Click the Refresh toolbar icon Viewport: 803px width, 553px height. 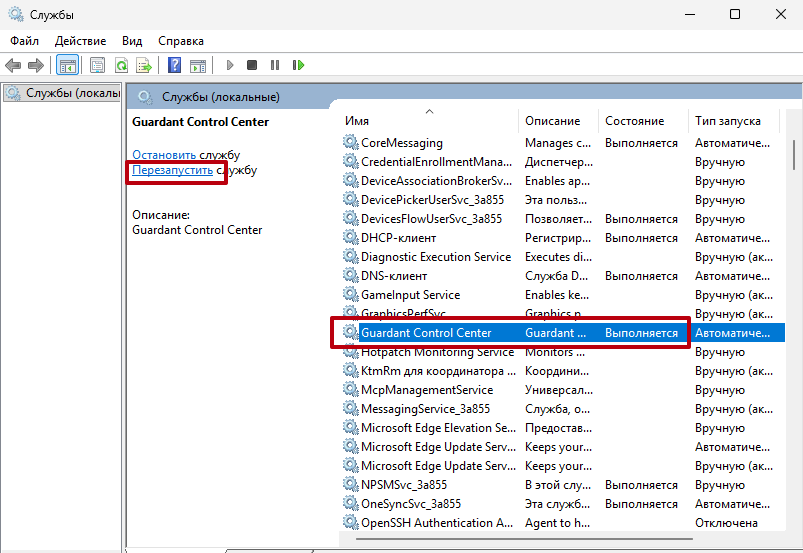pos(121,65)
